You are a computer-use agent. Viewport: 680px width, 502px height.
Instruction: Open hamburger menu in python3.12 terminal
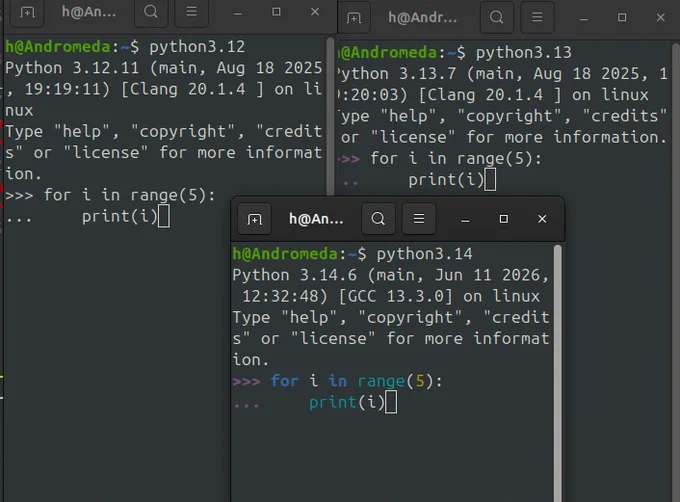point(191,12)
